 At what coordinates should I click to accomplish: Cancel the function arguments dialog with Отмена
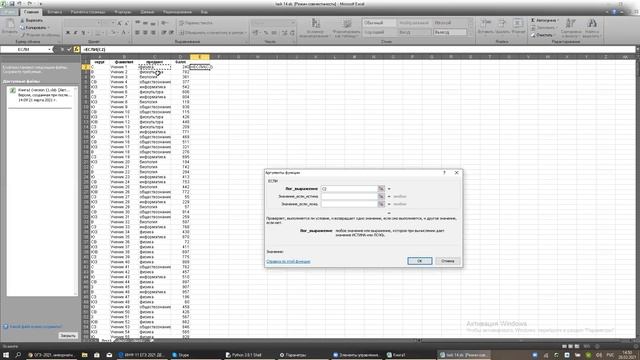pos(448,261)
